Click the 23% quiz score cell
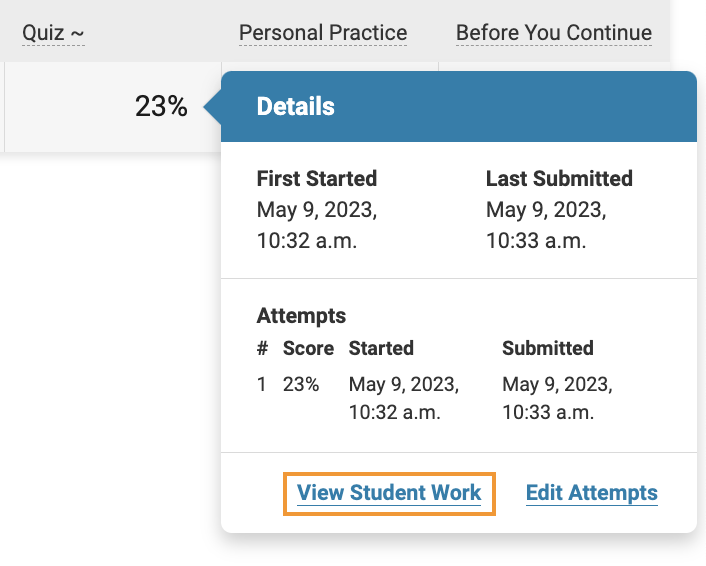This screenshot has width=706, height=566. [x=161, y=106]
